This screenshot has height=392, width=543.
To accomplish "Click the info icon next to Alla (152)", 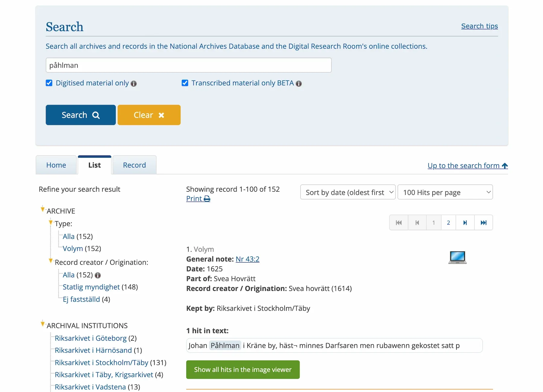I will click(98, 275).
